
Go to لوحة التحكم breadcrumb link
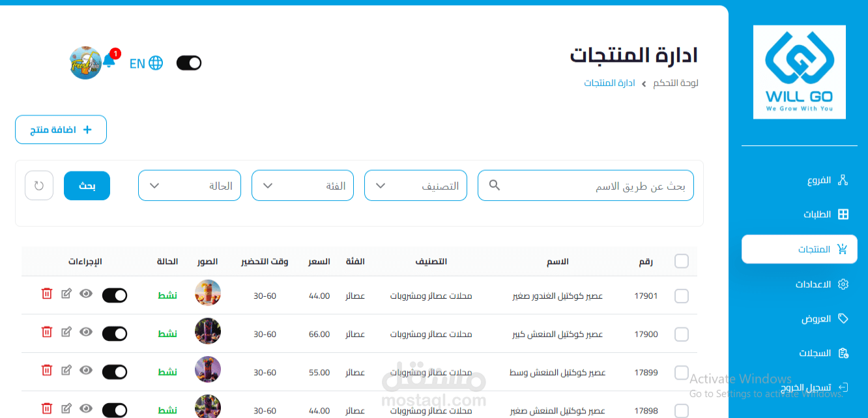coord(675,83)
